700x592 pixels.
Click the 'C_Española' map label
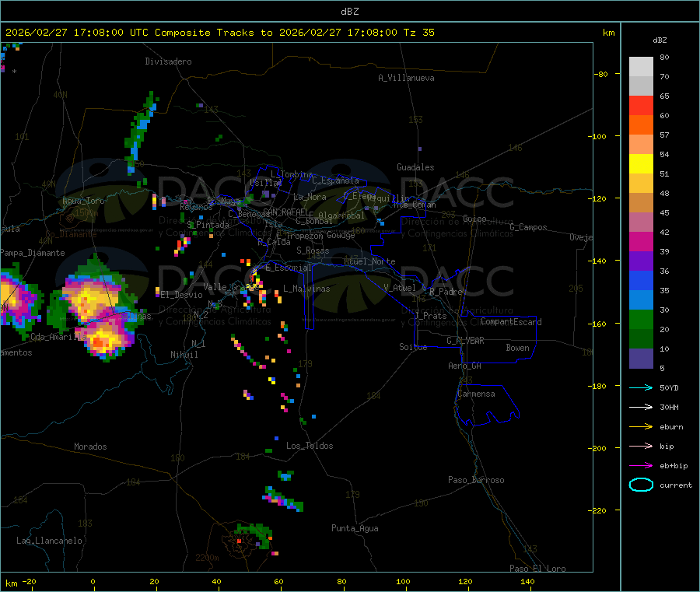coord(335,180)
